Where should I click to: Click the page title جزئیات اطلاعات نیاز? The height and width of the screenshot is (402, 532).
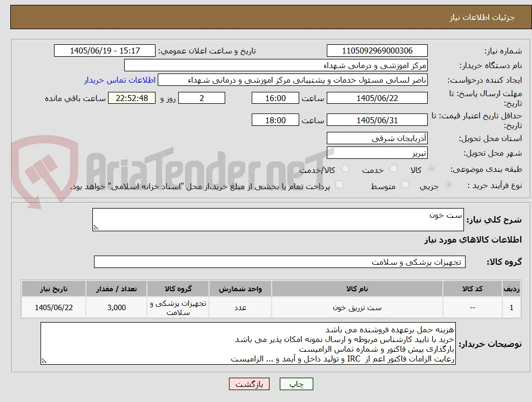(482, 17)
